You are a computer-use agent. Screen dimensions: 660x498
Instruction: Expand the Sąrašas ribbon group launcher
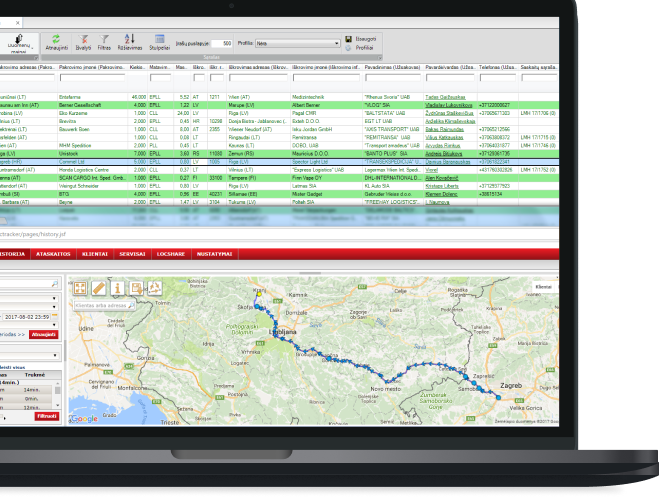[x=379, y=58]
